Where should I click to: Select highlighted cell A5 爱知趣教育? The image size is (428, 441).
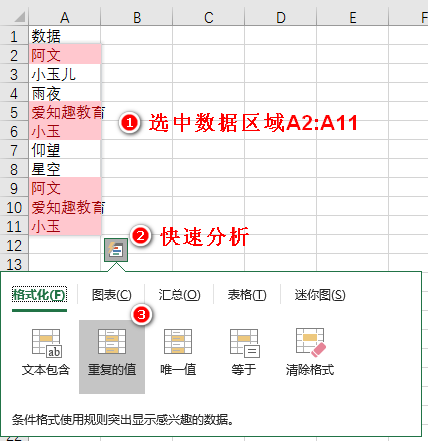pyautogui.click(x=65, y=112)
